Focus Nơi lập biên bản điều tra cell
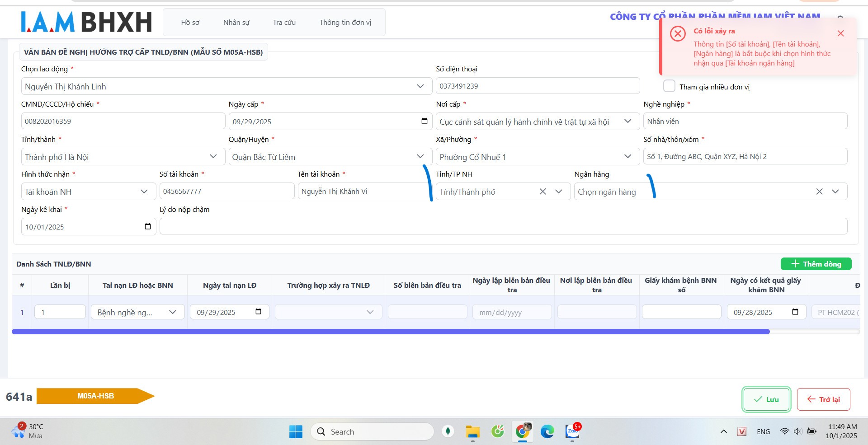 (x=597, y=312)
